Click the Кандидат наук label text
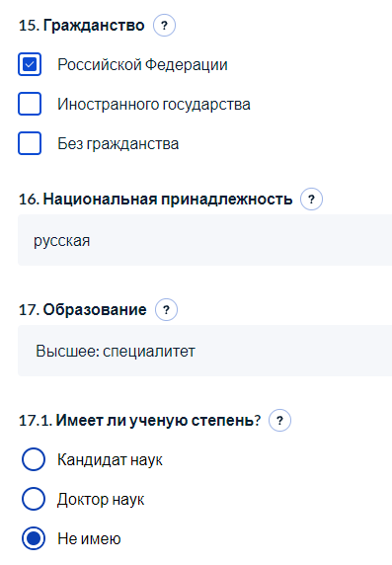 coord(110,459)
